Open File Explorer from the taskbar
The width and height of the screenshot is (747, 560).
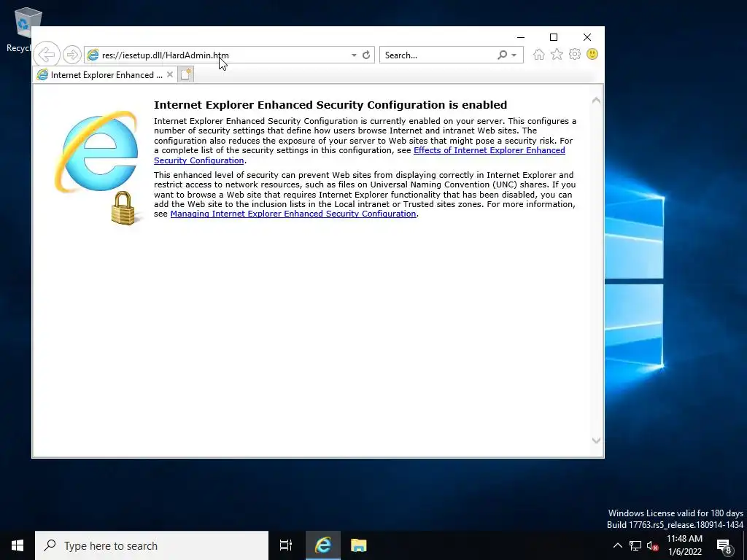tap(358, 545)
